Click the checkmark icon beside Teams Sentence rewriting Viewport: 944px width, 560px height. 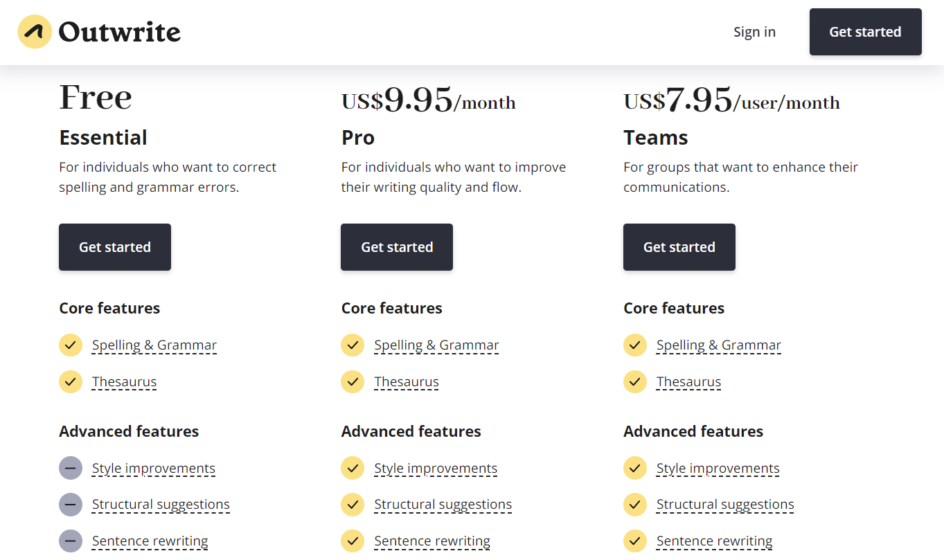[635, 541]
